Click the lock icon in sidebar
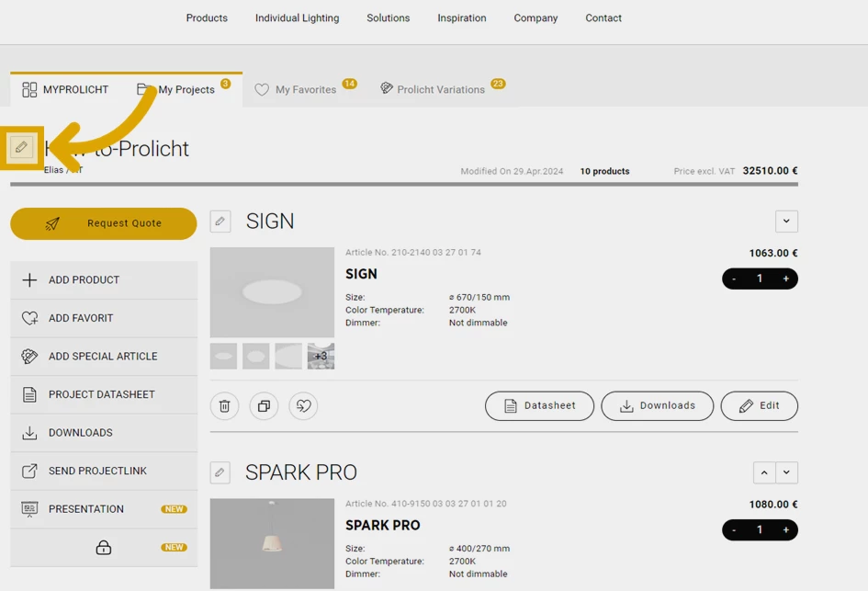The height and width of the screenshot is (591, 868). tap(104, 548)
